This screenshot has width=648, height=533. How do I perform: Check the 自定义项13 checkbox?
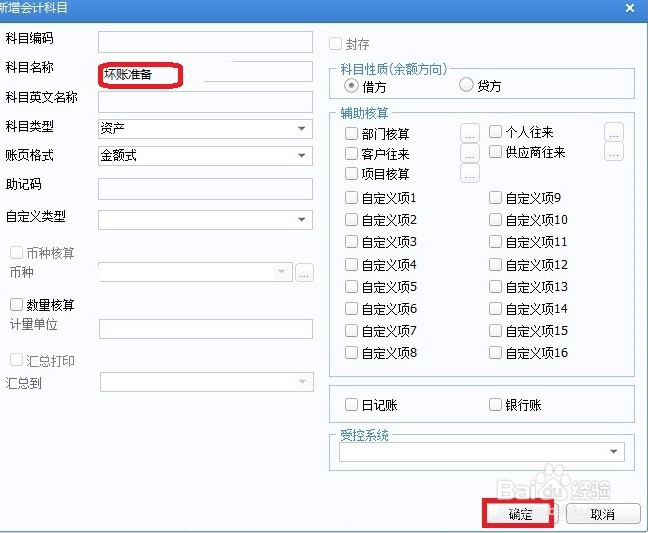tap(495, 286)
